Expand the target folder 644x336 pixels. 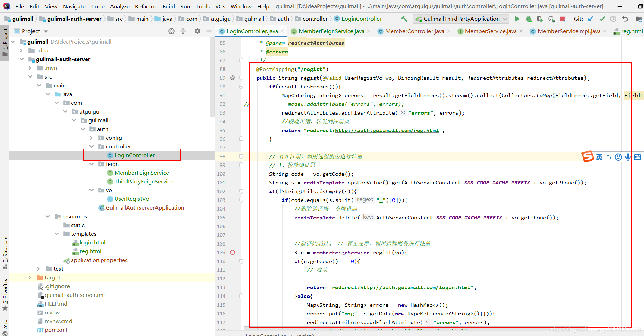tap(30, 277)
